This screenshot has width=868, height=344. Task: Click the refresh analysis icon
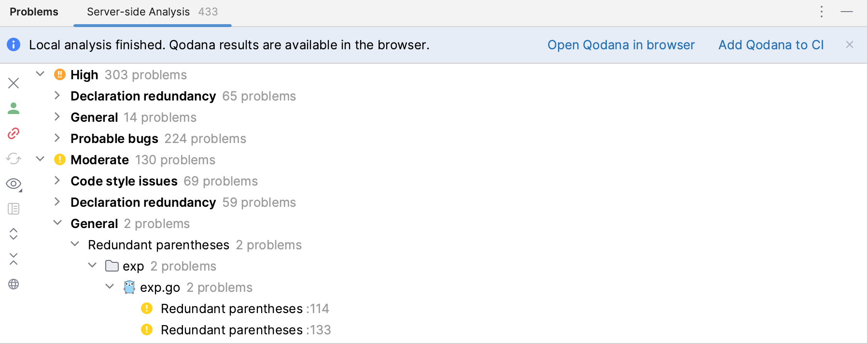click(x=14, y=158)
